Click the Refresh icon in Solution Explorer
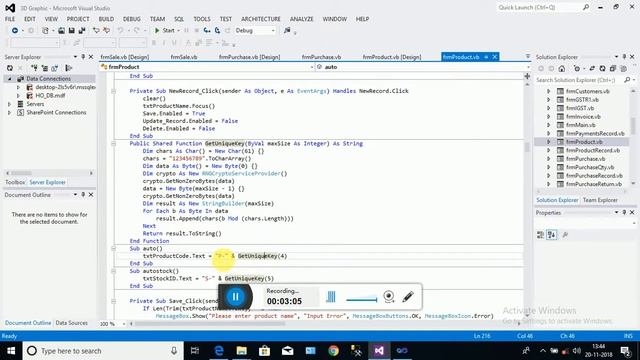This screenshot has width=640, height=360. tap(602, 69)
